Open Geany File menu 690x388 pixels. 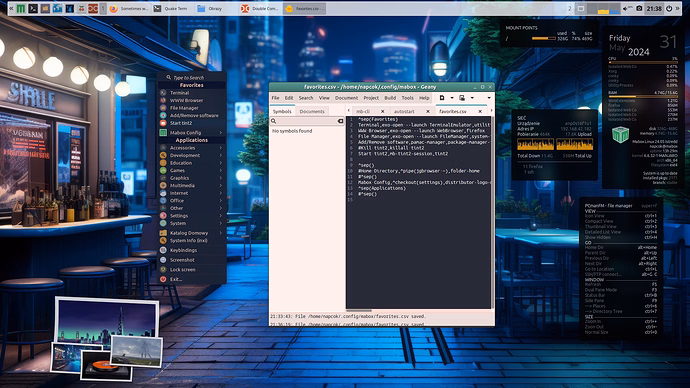[275, 98]
